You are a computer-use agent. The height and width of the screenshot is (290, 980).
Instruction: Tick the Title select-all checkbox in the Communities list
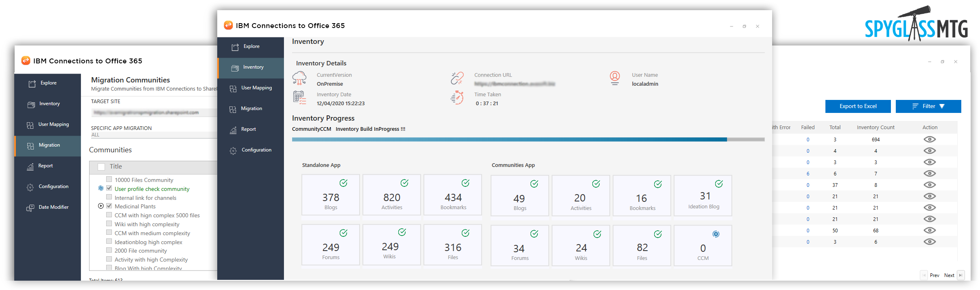tap(101, 167)
